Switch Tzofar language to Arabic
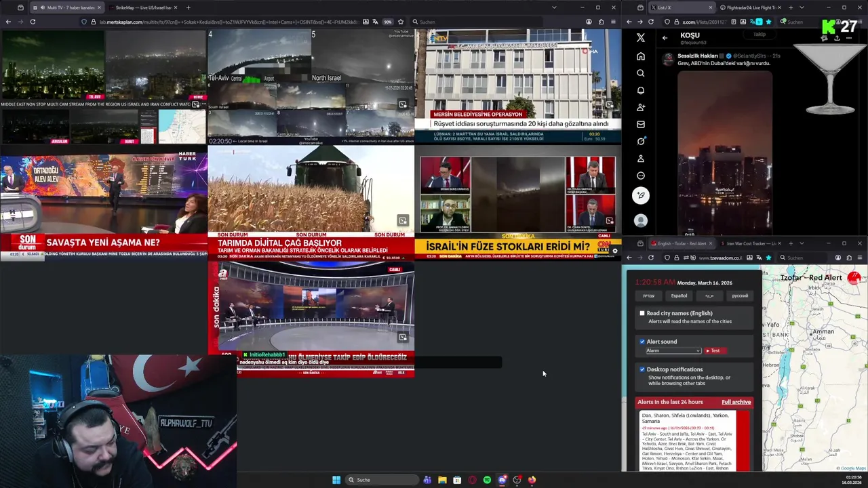The width and height of the screenshot is (868, 488). point(709,296)
